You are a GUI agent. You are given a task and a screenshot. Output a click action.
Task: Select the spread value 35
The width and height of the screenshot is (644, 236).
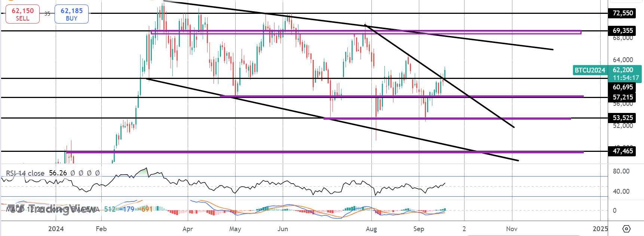pyautogui.click(x=47, y=14)
